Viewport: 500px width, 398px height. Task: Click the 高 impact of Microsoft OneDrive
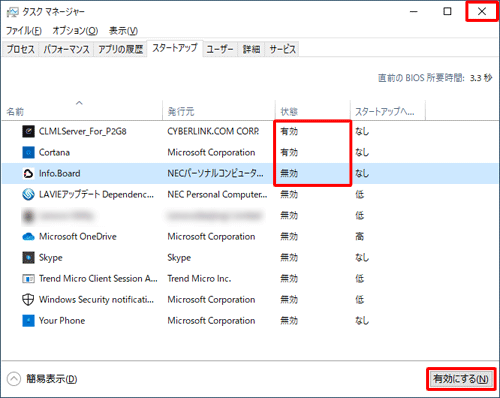click(x=360, y=237)
